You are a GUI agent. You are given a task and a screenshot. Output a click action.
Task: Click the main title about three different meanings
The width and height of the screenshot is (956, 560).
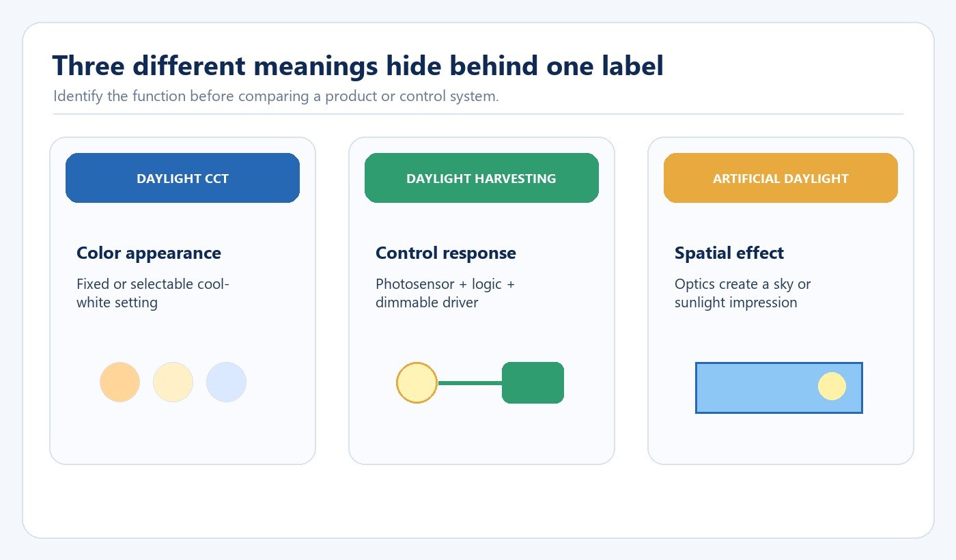(358, 66)
